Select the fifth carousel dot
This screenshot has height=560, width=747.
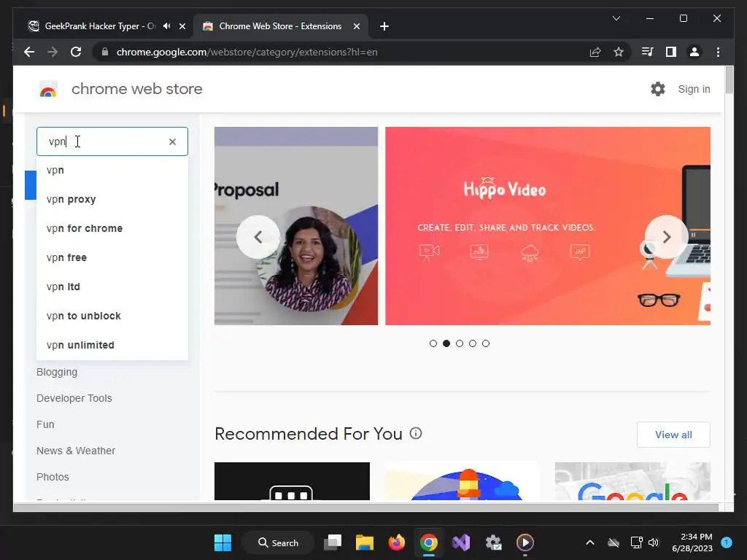pos(485,343)
